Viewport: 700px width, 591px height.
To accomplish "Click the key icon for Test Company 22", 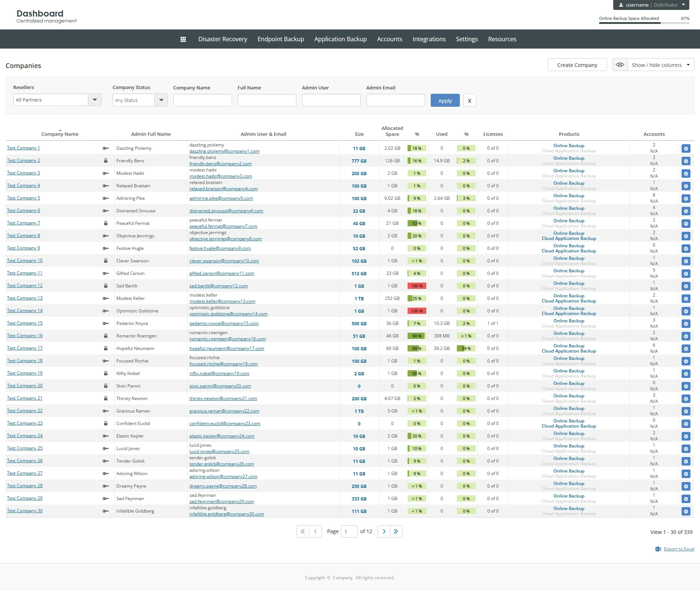I will 106,411.
